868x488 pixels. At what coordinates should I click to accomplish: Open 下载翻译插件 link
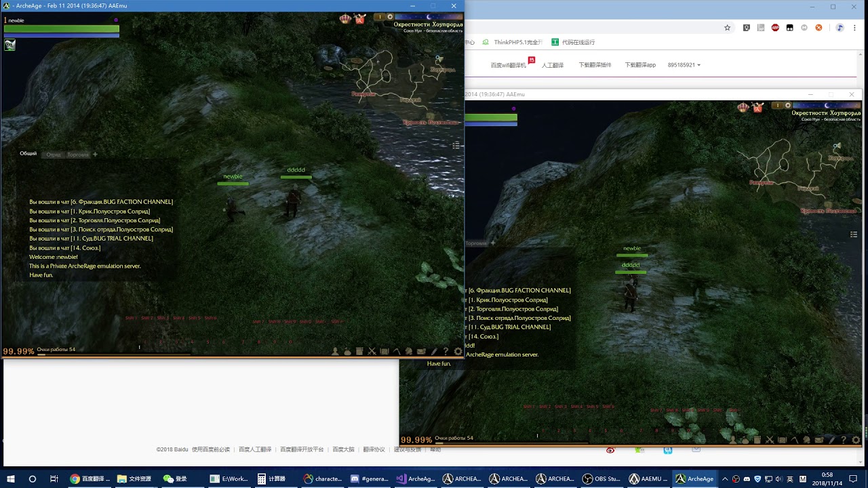pyautogui.click(x=595, y=65)
